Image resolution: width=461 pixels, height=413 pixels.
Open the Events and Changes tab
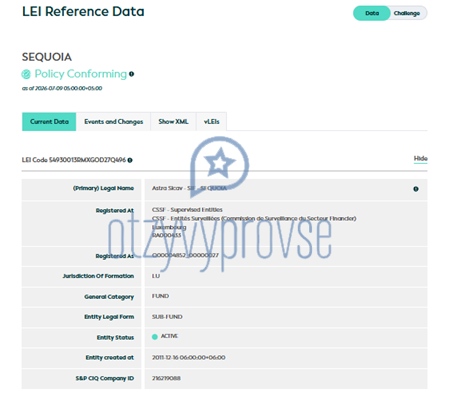coord(113,122)
